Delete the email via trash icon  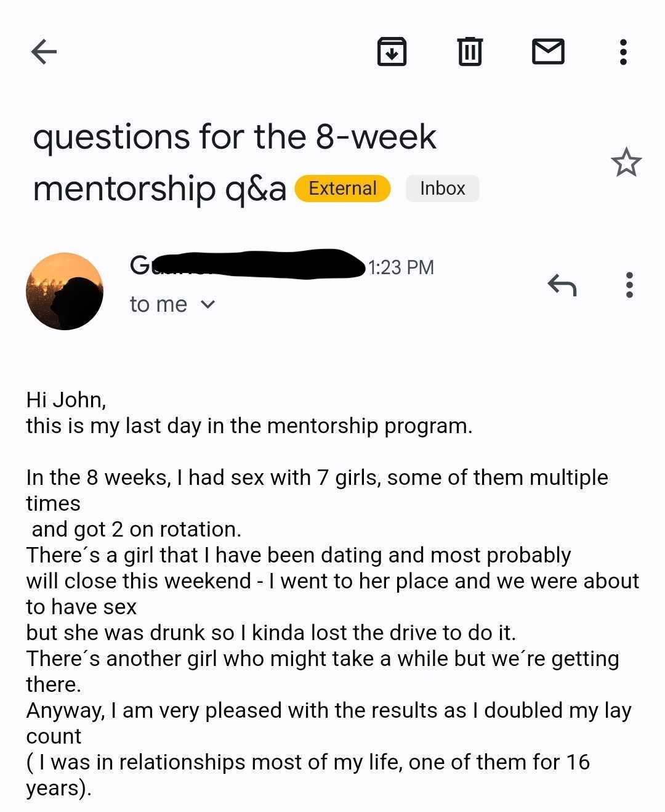point(470,52)
